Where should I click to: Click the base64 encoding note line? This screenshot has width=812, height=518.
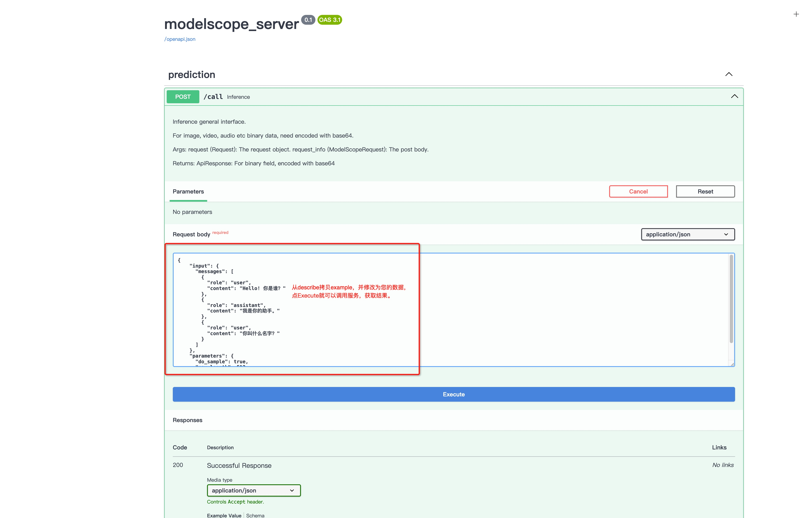[263, 136]
